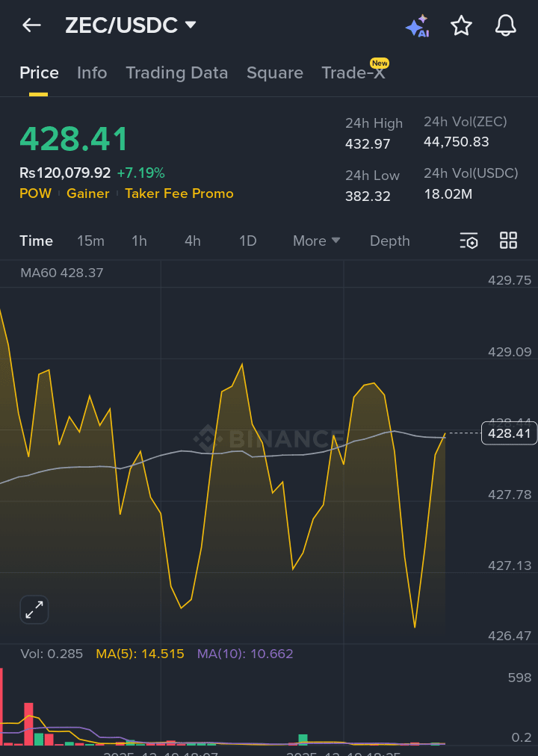The height and width of the screenshot is (756, 538).
Task: Tap the tall red volume bar
Action: (x=1, y=707)
